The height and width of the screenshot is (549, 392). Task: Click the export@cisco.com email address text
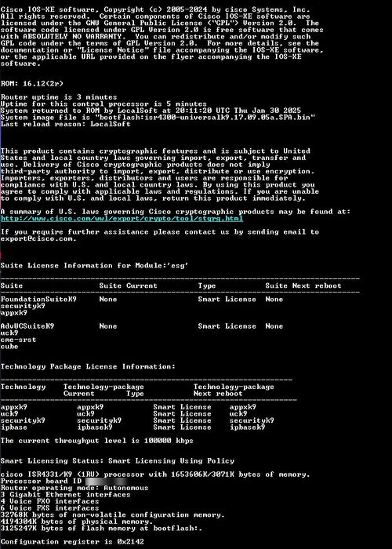coord(38,238)
